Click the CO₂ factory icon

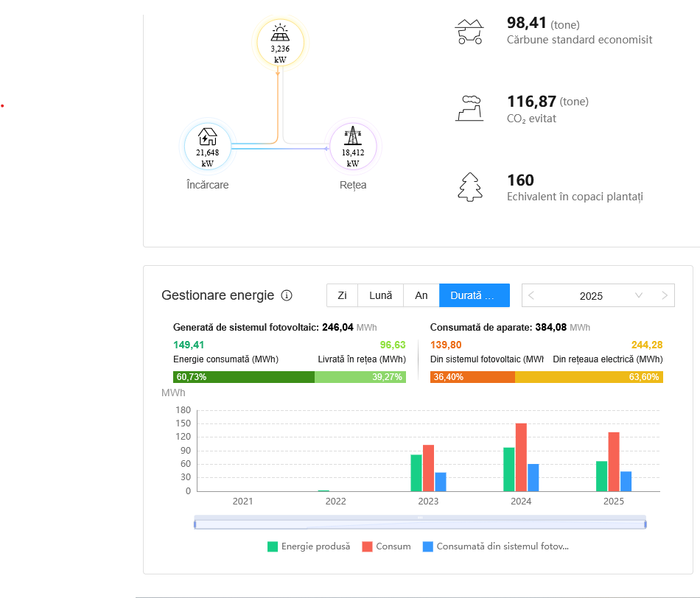coord(469,108)
